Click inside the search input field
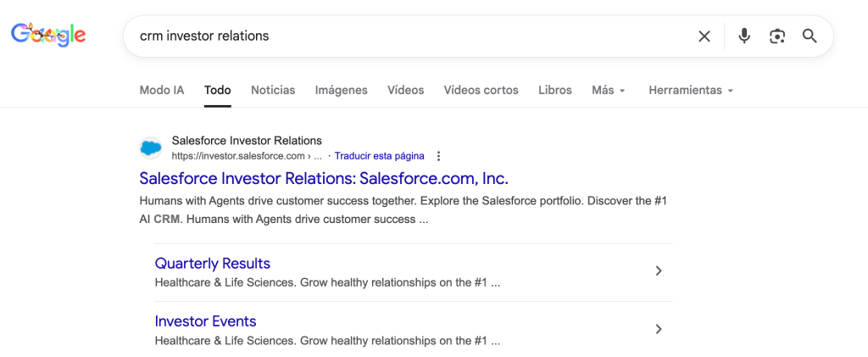 407,36
